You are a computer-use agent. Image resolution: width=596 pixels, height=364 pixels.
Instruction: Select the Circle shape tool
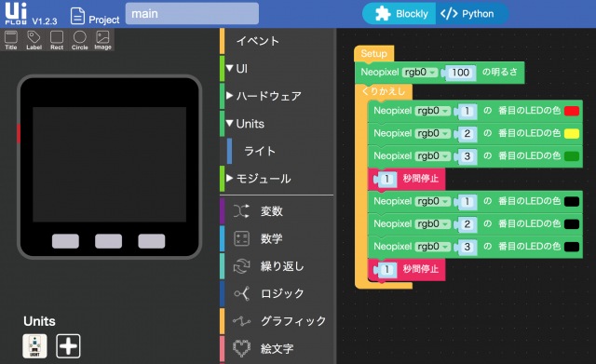click(79, 40)
